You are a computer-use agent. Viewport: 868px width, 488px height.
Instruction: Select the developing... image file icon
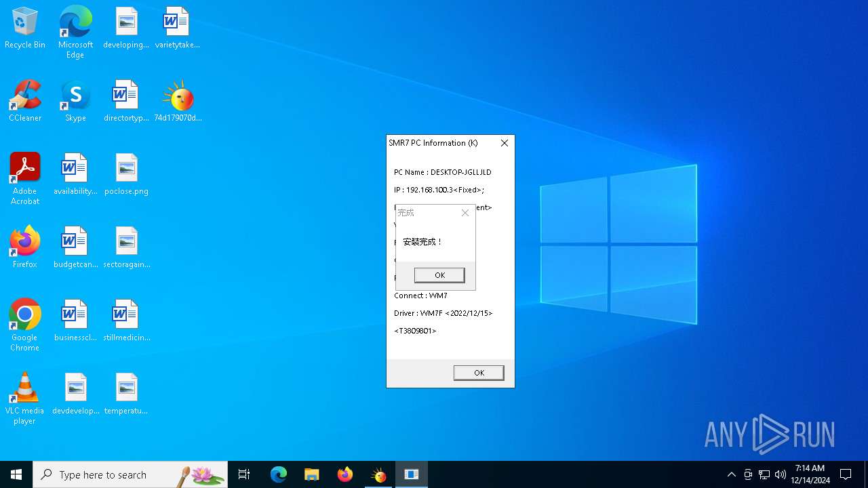(126, 28)
